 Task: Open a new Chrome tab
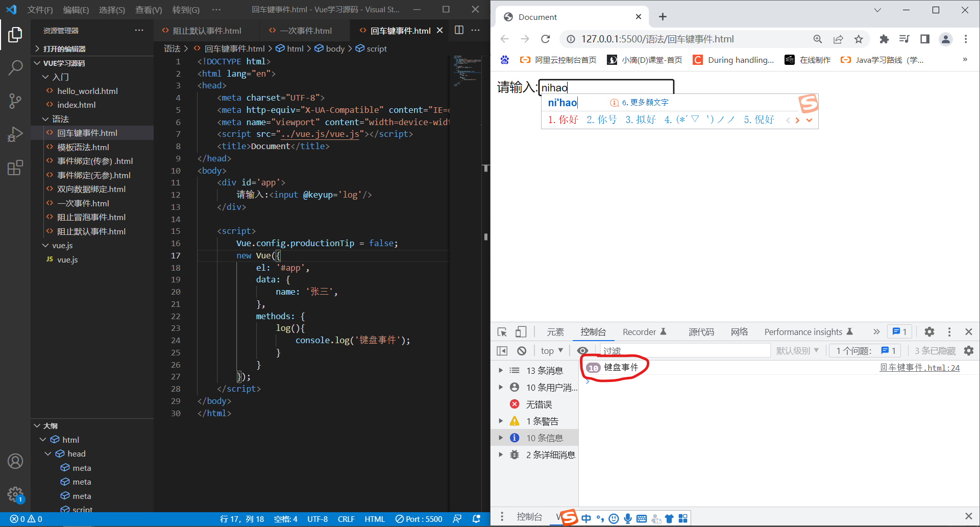[663, 17]
